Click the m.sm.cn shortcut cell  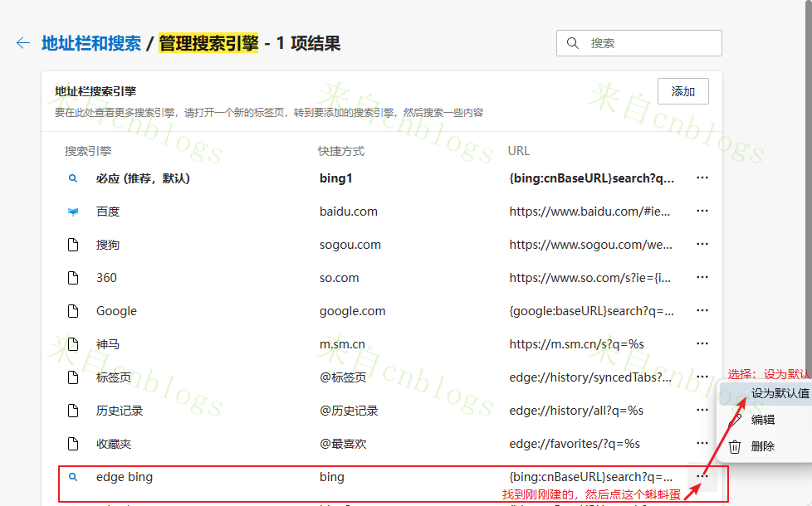342,344
